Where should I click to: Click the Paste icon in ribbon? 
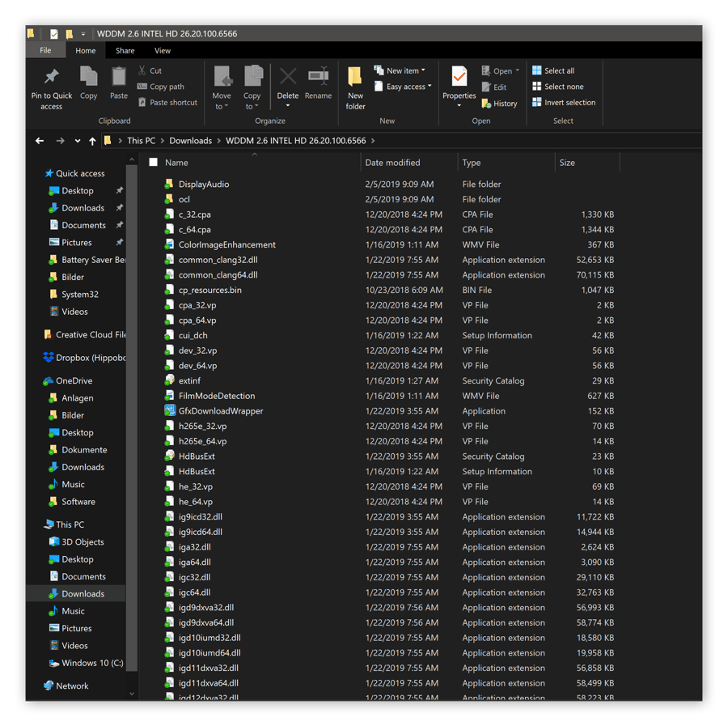click(x=119, y=78)
